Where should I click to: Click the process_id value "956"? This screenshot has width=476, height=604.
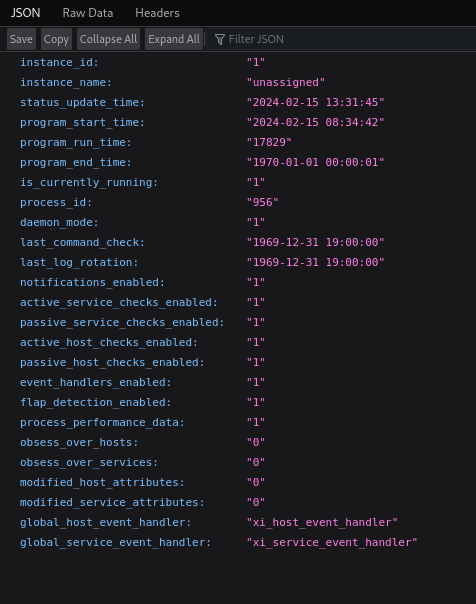[x=263, y=203]
